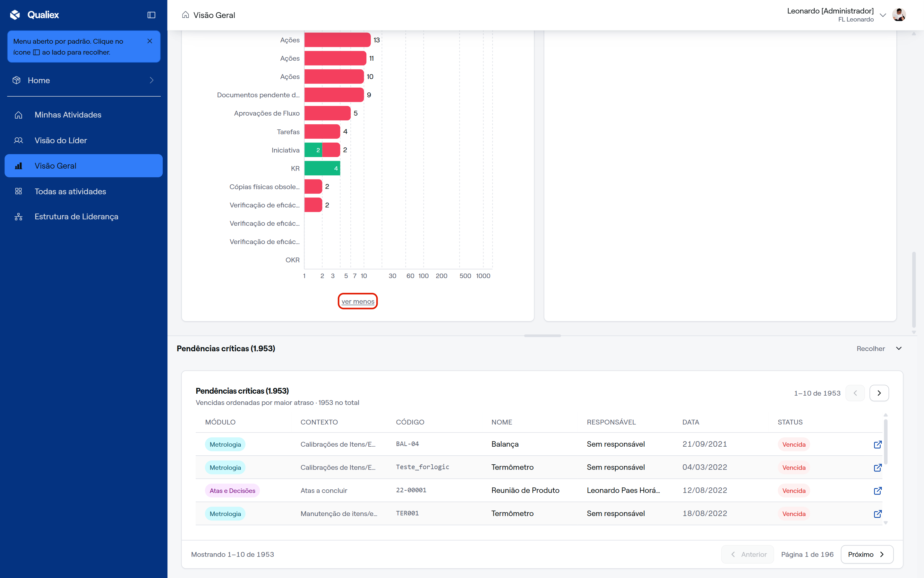Screen dimensions: 924x578
Task: Click the Home cube icon
Action: tap(16, 80)
